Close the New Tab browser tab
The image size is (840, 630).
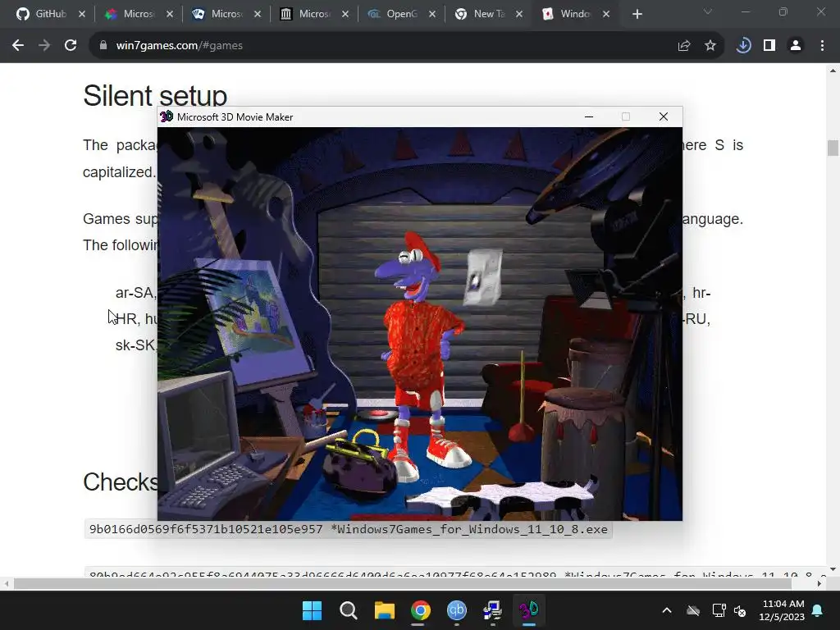click(519, 14)
